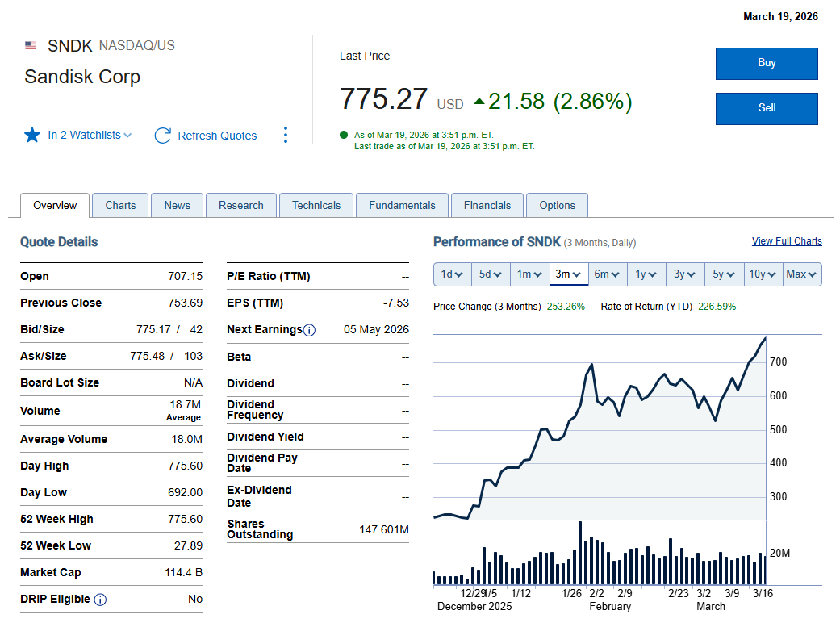Viewport: 840px width, 627px height.
Task: Click the Performance of SNDK heading
Action: tap(496, 242)
